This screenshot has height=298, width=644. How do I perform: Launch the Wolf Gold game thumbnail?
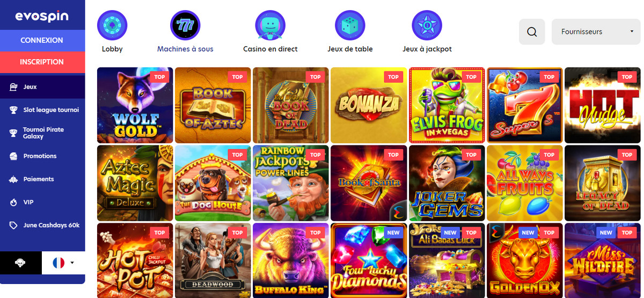pyautogui.click(x=135, y=105)
